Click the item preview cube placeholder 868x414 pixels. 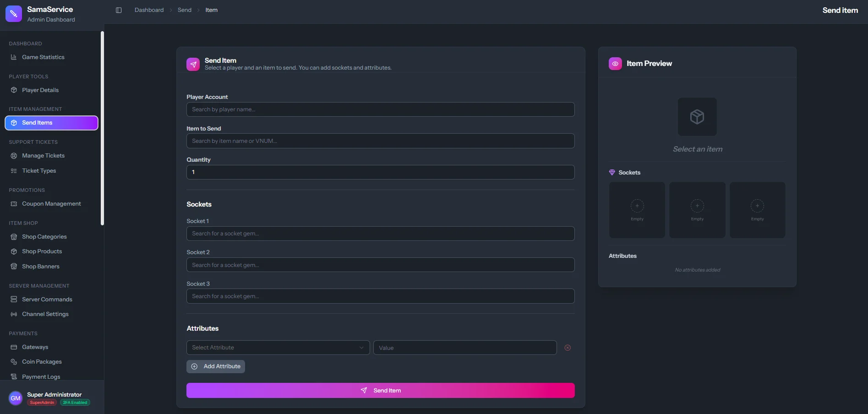click(697, 117)
